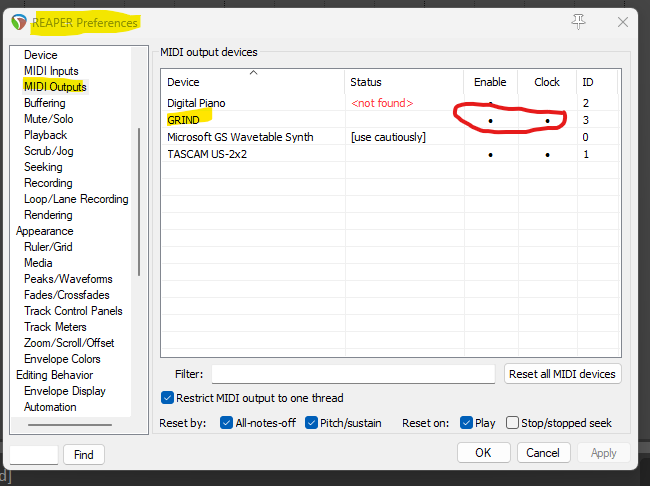Select the TASCAM US-2x2 device row
Screen dimensions: 650x486
click(390, 154)
